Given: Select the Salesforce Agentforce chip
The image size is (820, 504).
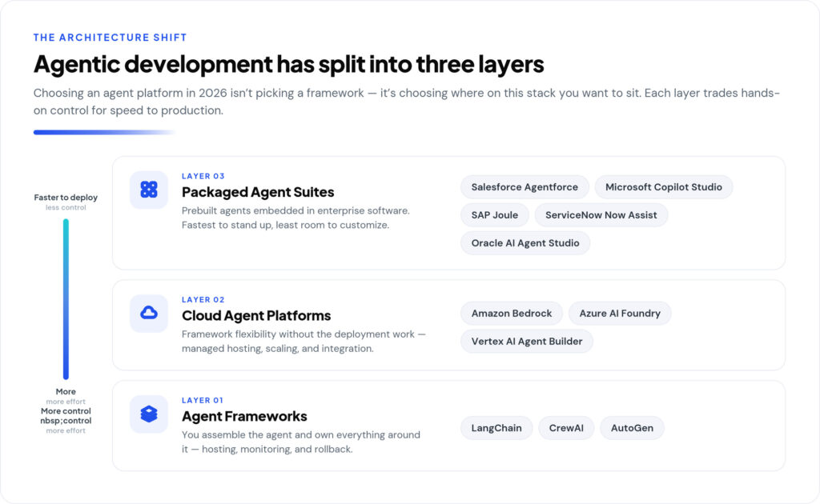Looking at the screenshot, I should (525, 187).
